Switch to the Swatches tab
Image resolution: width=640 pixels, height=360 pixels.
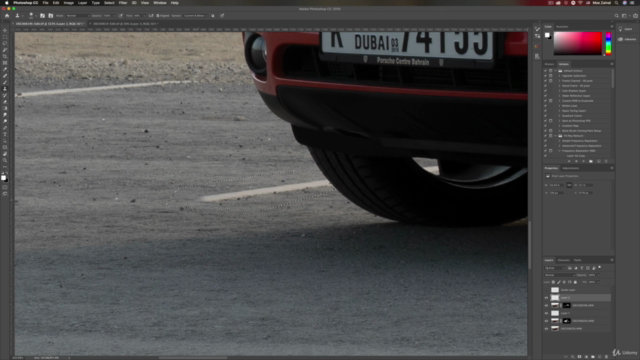(x=562, y=27)
